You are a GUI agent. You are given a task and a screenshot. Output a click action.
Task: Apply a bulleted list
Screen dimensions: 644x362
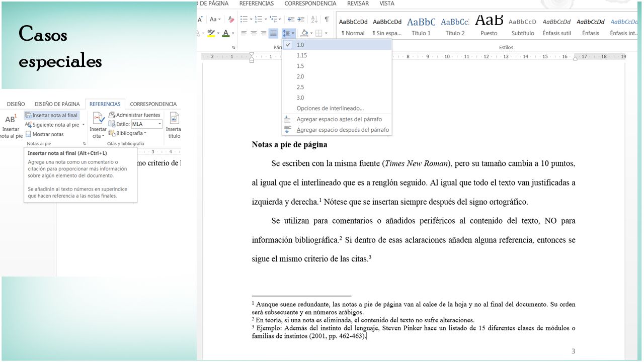[244, 19]
